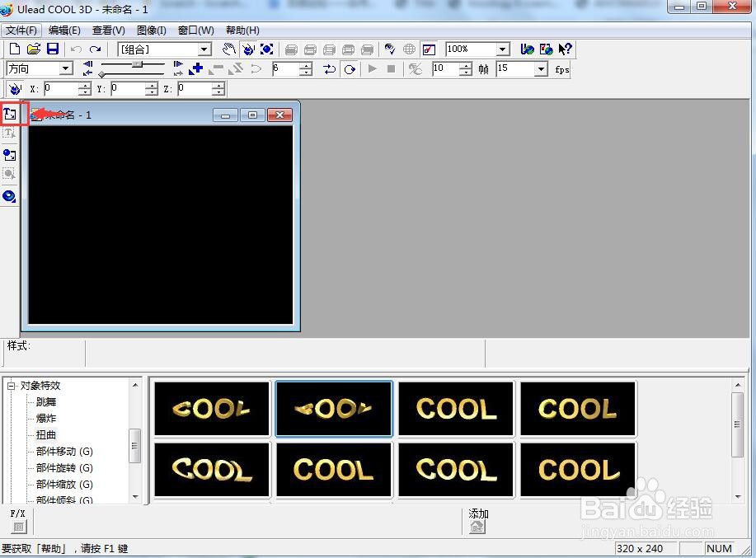Decrease the Y value with down arrow

(152, 92)
